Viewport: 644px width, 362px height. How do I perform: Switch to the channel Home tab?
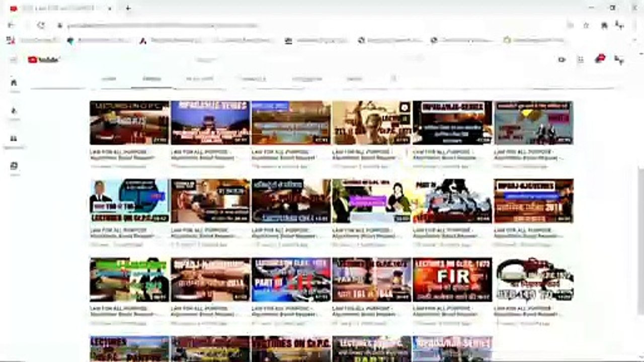coord(109,79)
